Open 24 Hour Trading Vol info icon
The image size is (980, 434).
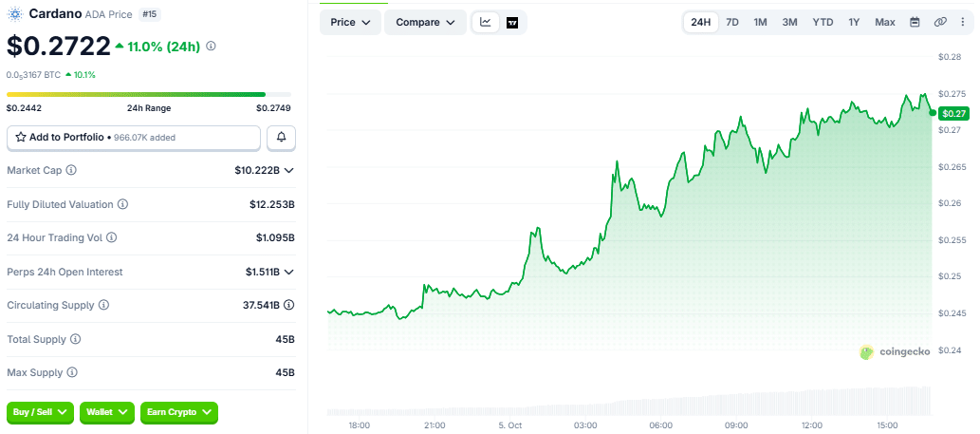tap(111, 237)
